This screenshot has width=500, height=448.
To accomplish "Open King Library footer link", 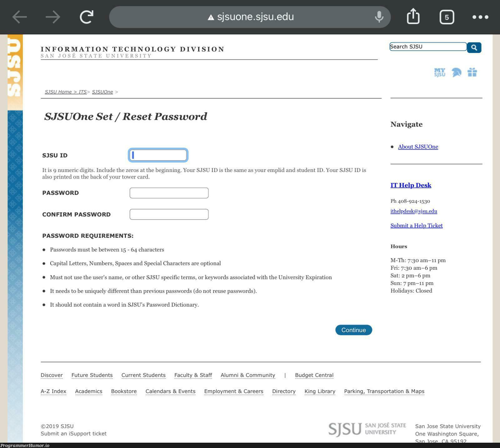I will 320,391.
